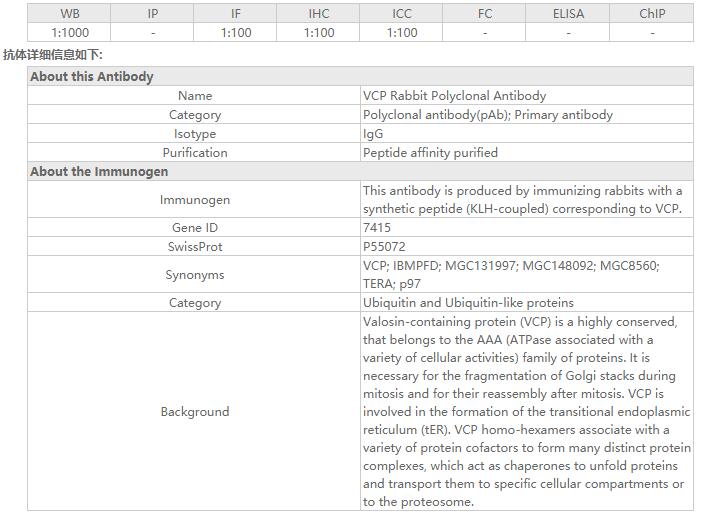Viewport: 703px width, 515px height.
Task: Click the WB column header cell
Action: click(70, 14)
